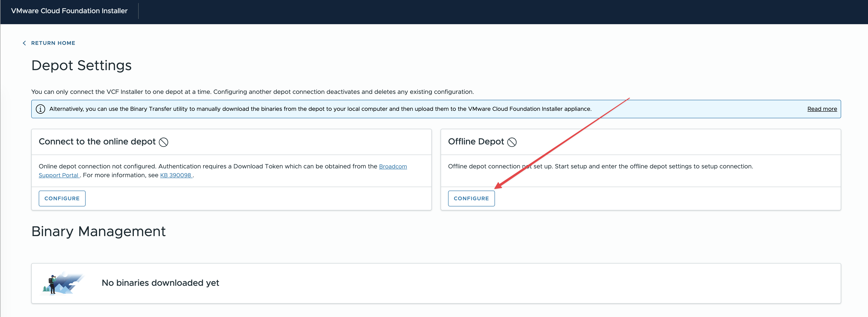Click the Return Home link text

coord(53,43)
